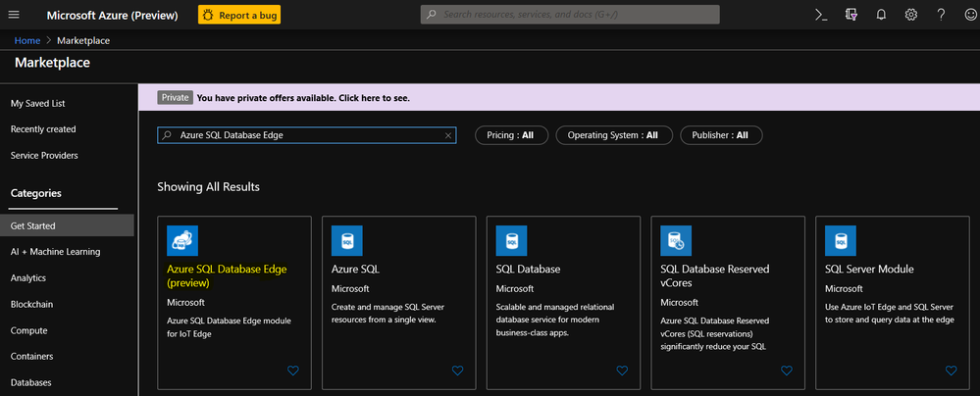The width and height of the screenshot is (980, 396).
Task: Favorite Azure SQL Database Edge with heart
Action: click(292, 371)
